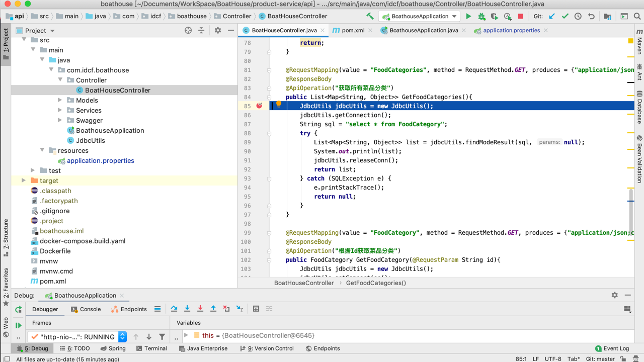
Task: Resume program in Debug panel
Action: 19,325
